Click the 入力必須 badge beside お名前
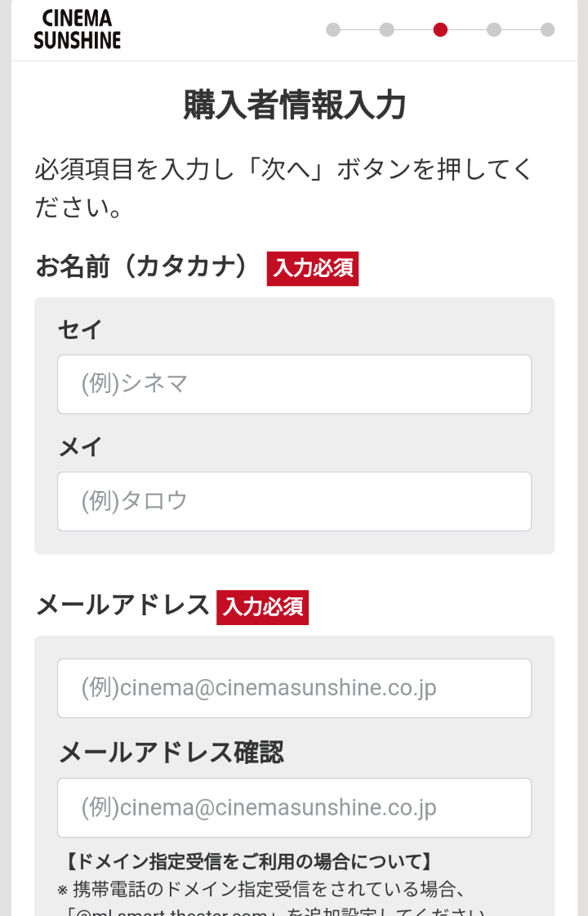588x916 pixels. pos(313,269)
